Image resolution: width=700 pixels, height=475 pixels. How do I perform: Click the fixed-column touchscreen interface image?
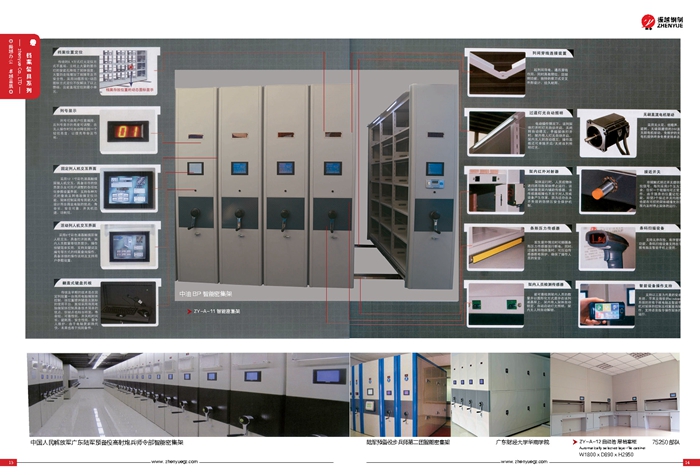click(130, 187)
